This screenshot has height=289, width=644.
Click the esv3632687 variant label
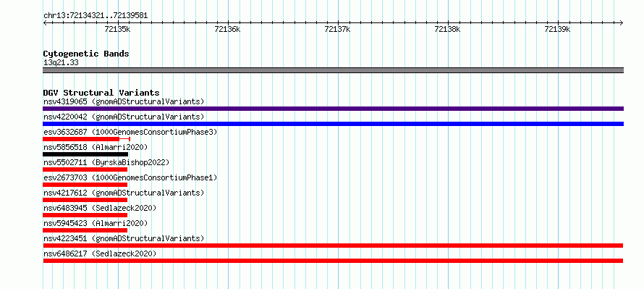(x=130, y=132)
